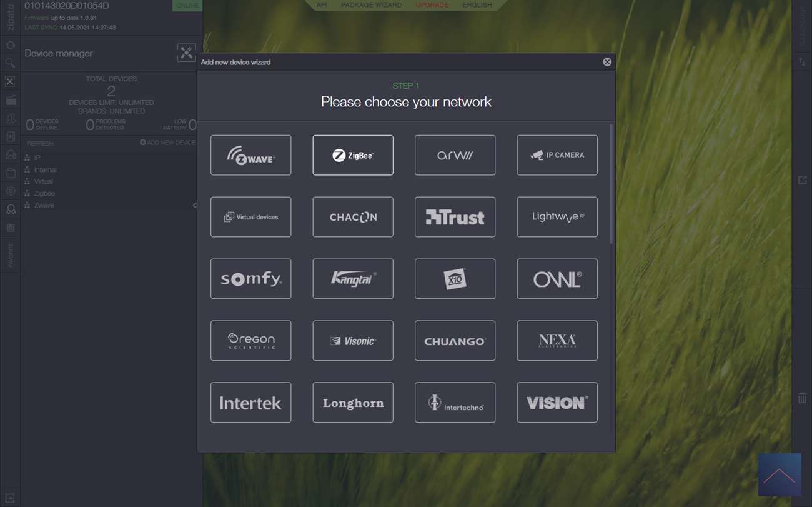Click the logout icon at sidebar bottom
The height and width of the screenshot is (507, 812).
[10, 498]
